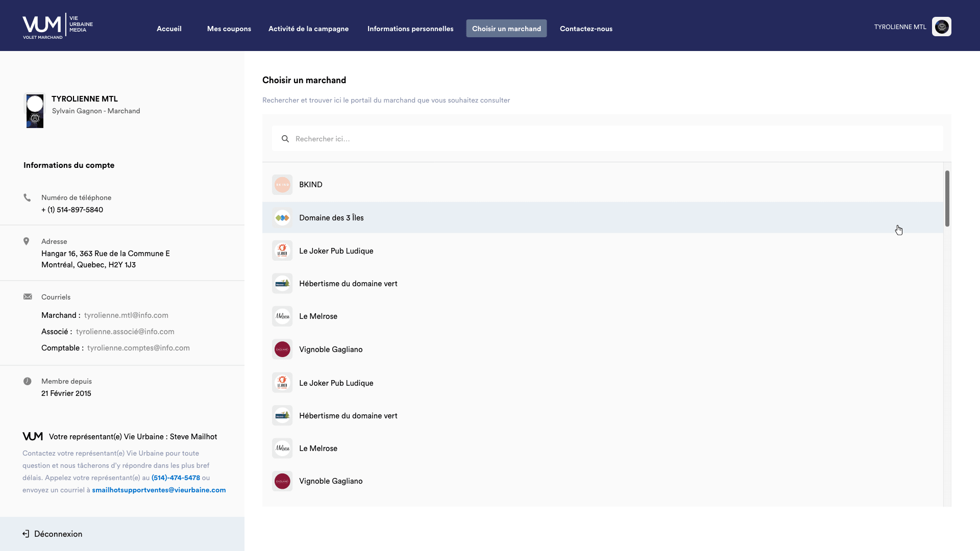The width and height of the screenshot is (980, 551).
Task: Click the phone icon beside Numéro de téléphone
Action: (x=27, y=197)
